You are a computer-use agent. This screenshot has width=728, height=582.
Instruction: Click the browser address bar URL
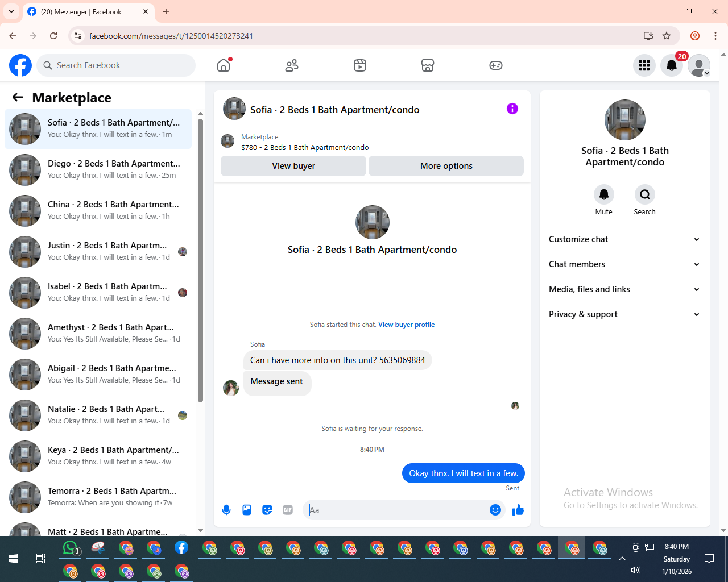(x=171, y=36)
